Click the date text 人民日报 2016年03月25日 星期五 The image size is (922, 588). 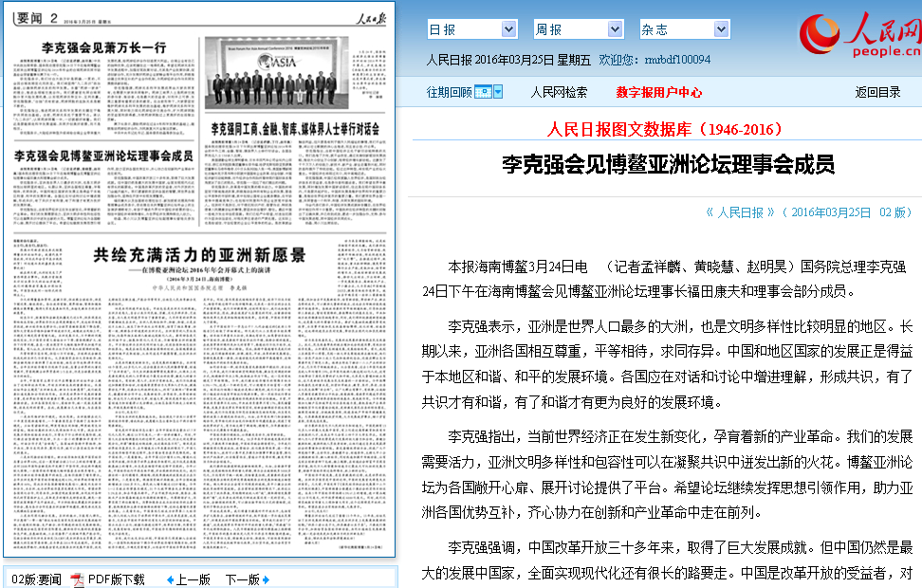point(508,60)
